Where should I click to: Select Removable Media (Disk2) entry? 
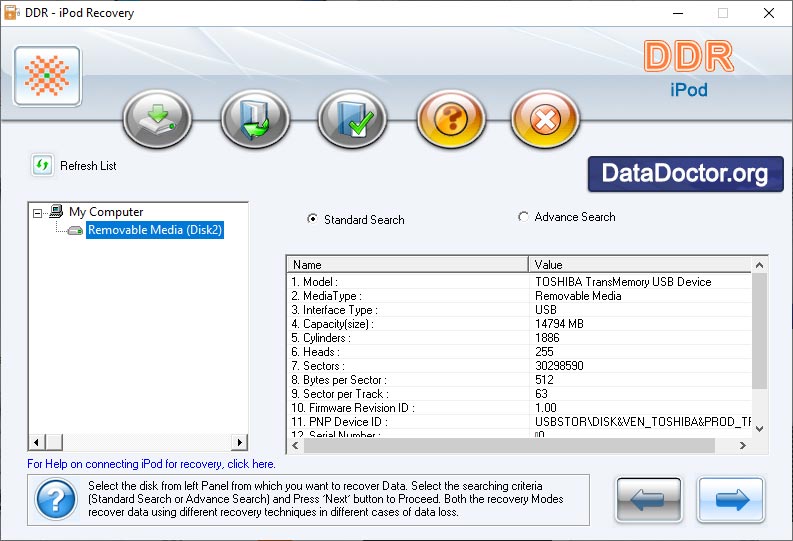tap(155, 230)
